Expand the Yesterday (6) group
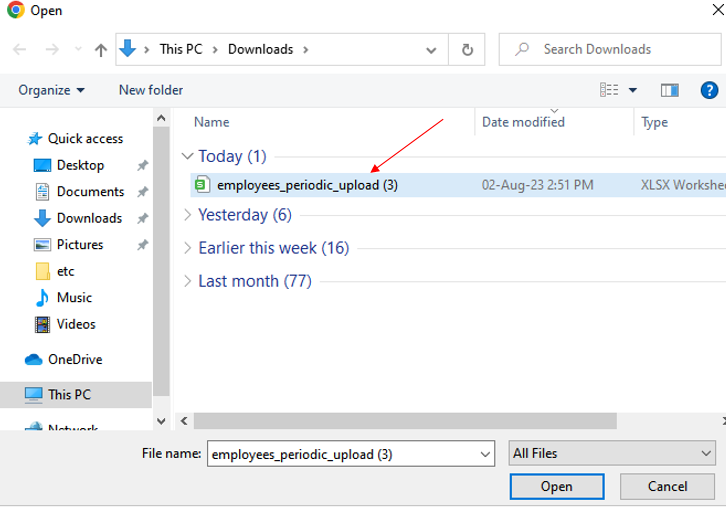This screenshot has width=726, height=507. pyautogui.click(x=187, y=215)
